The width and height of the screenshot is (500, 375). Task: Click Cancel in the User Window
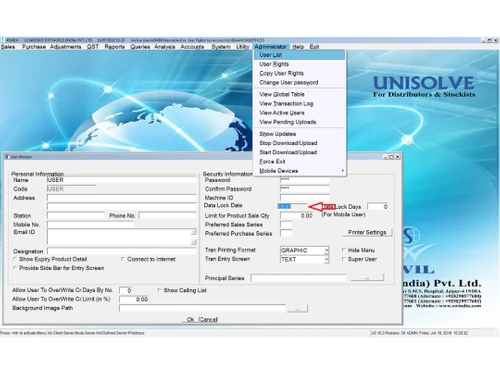[208, 319]
